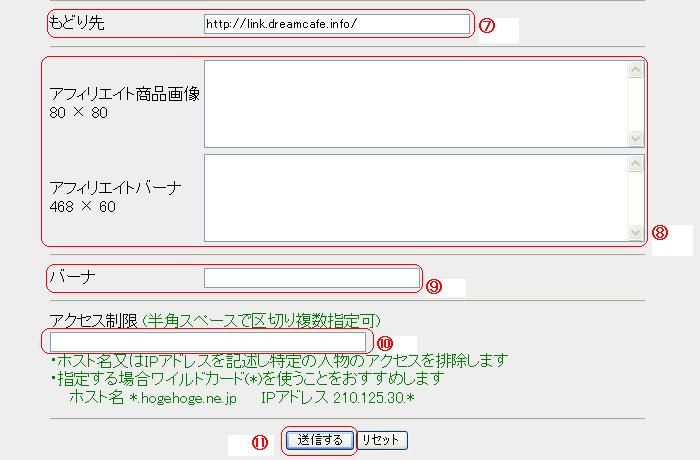Click the ホスト名又はIPアドレス description line
Image resolution: width=700 pixels, height=460 pixels.
279,360
